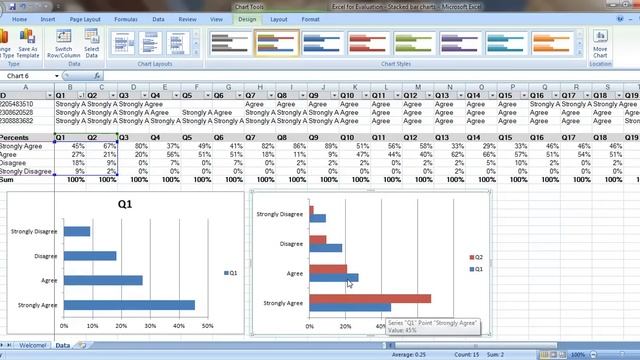Open the Chart Tools Format tab
The image size is (640, 360).
[311, 19]
